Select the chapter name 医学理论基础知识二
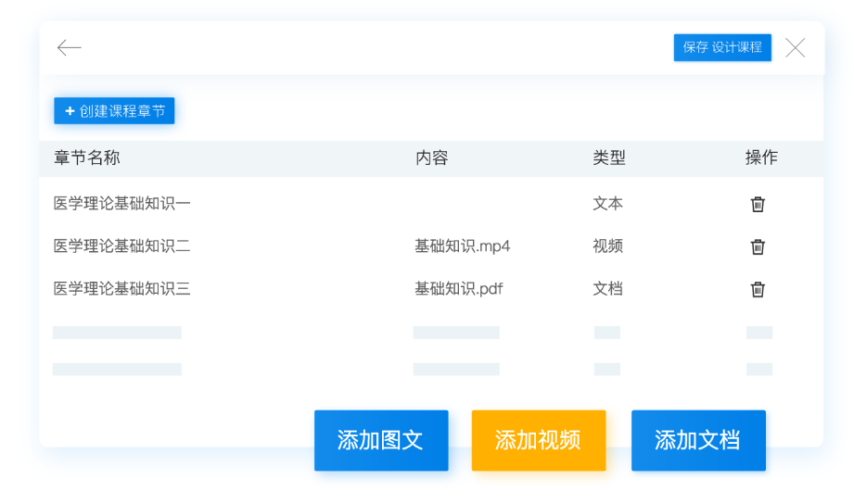 point(121,246)
